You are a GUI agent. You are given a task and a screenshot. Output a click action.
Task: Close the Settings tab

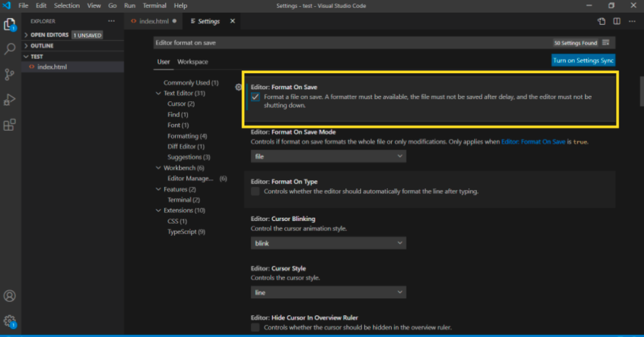coord(233,21)
